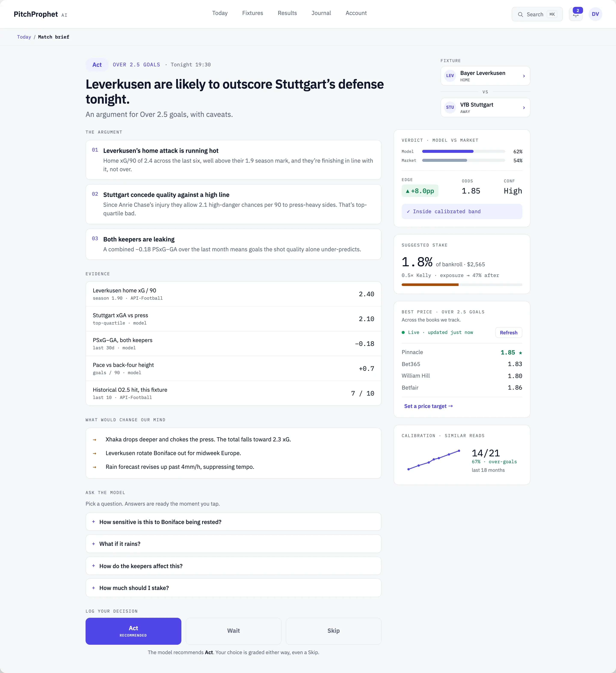
Task: Click 'Leverkusen home xG / 90' evidence row
Action: (233, 294)
